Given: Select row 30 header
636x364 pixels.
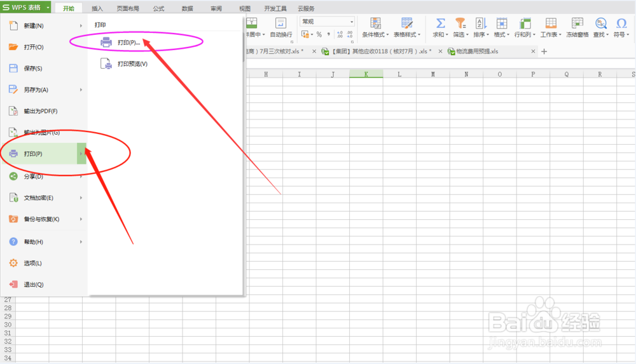Looking at the screenshot, I should coord(8,325).
